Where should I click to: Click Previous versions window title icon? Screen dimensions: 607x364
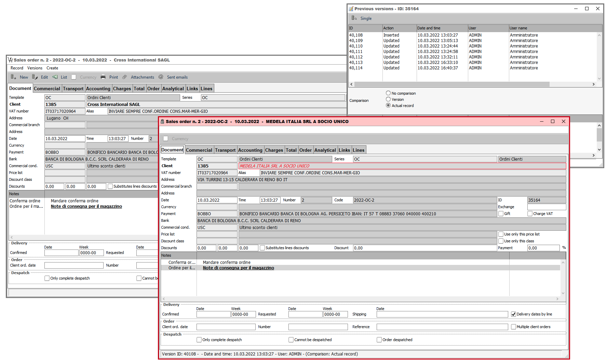pyautogui.click(x=351, y=9)
